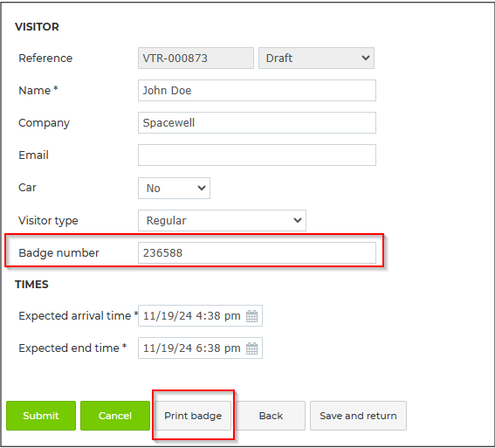This screenshot has height=448, width=495.
Task: Click the empty Email input field
Action: (257, 155)
